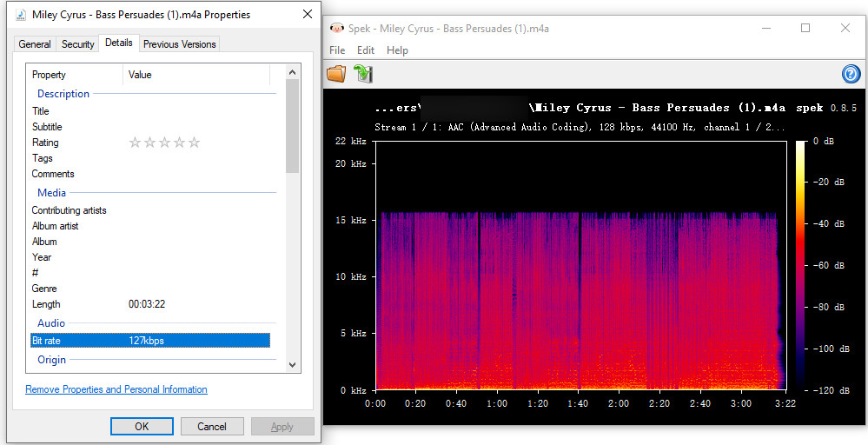The height and width of the screenshot is (445, 868).
Task: Click the -60 dB scale label
Action: pyautogui.click(x=828, y=266)
